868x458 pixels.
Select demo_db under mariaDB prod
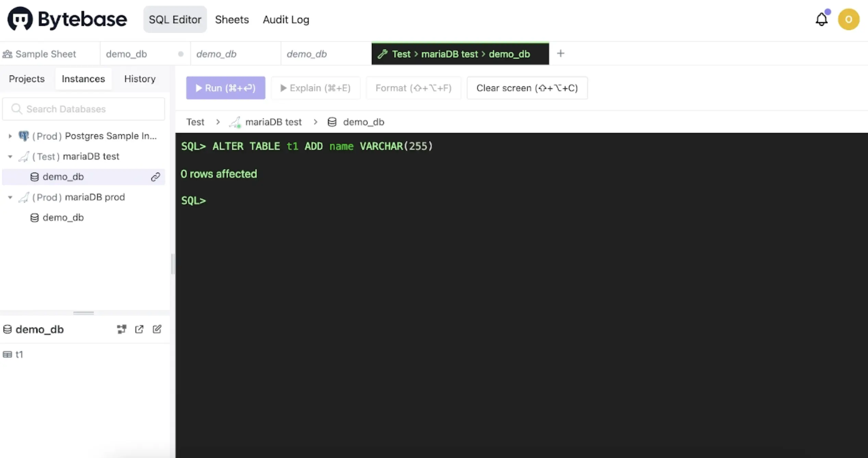84,217
